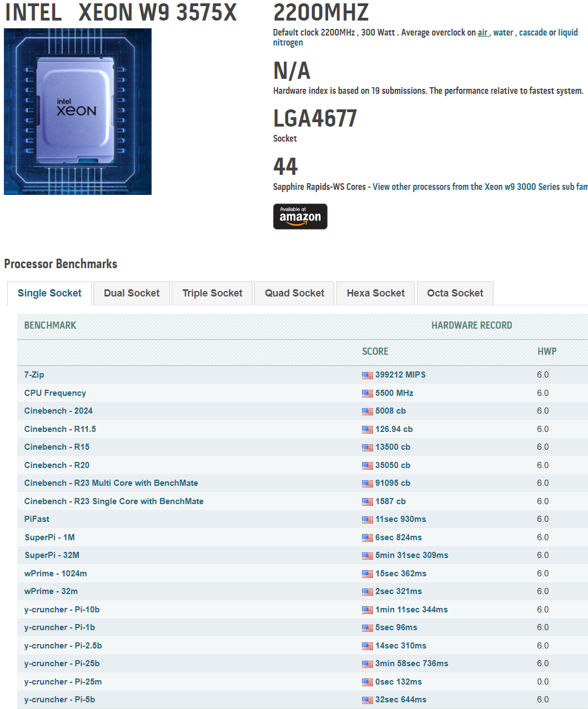Viewport: 588px width, 709px height.
Task: Click the HWP column header
Action: click(547, 351)
